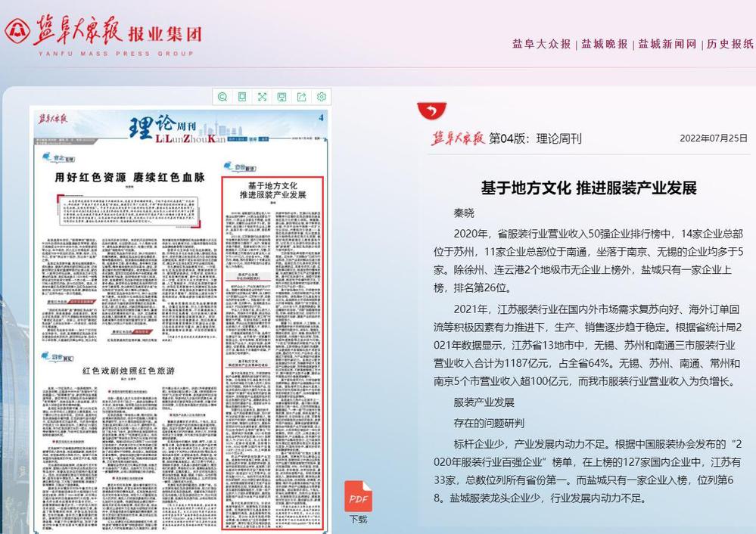Screen dimensions: 756x534
Task: Click the 下载 download label
Action: 358,520
